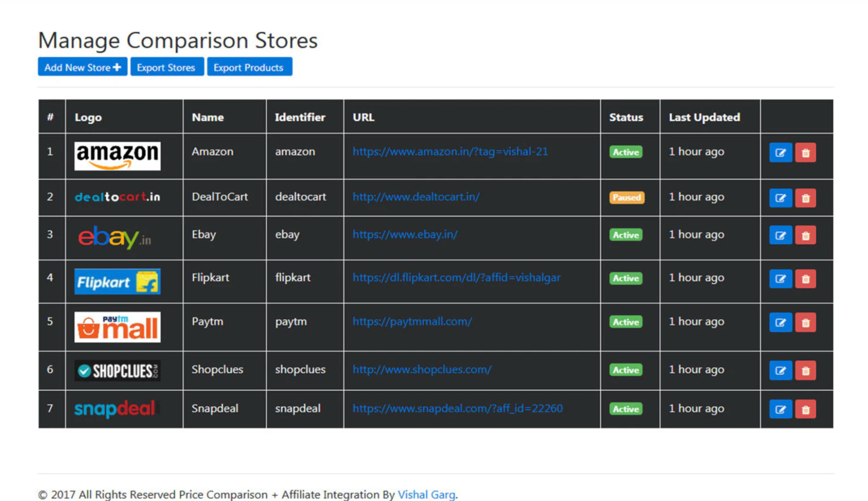Click the Identifier column header

tap(300, 117)
